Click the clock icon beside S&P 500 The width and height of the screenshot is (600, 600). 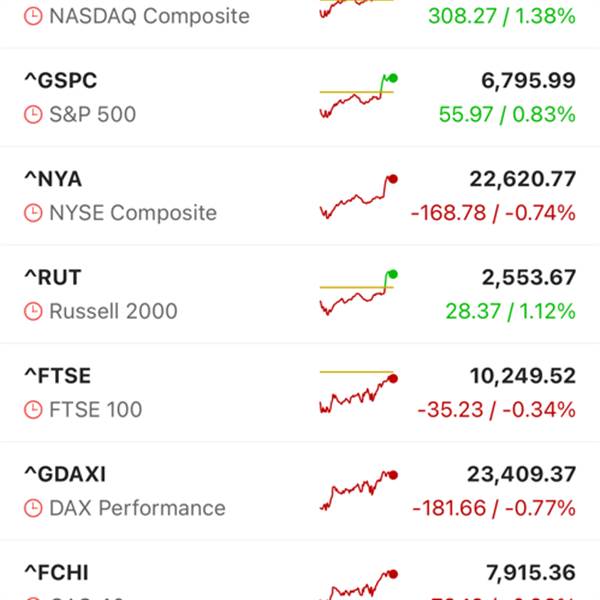pyautogui.click(x=34, y=115)
